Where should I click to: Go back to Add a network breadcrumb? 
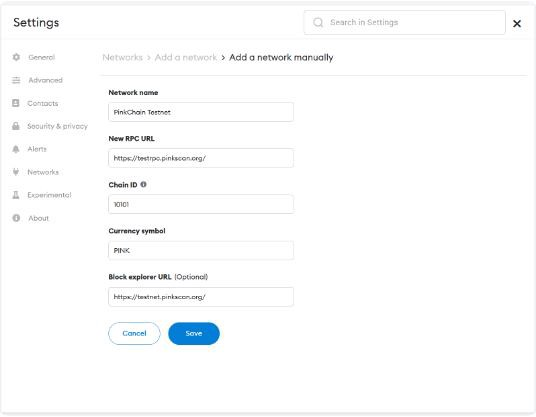pyautogui.click(x=186, y=57)
